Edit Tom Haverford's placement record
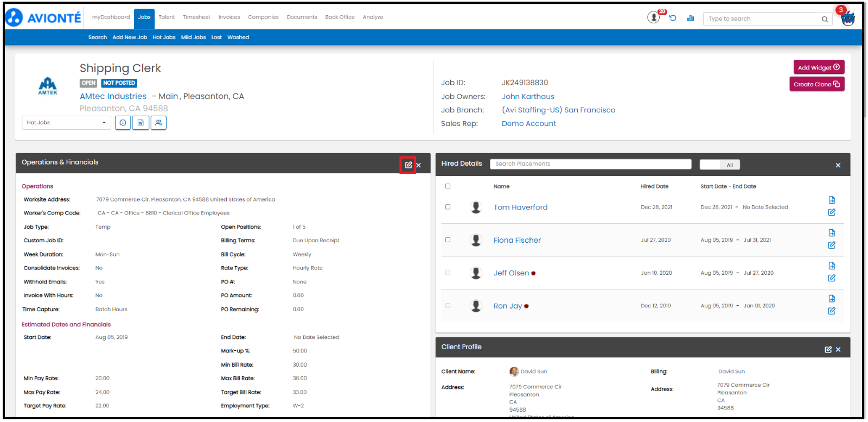 [x=832, y=212]
